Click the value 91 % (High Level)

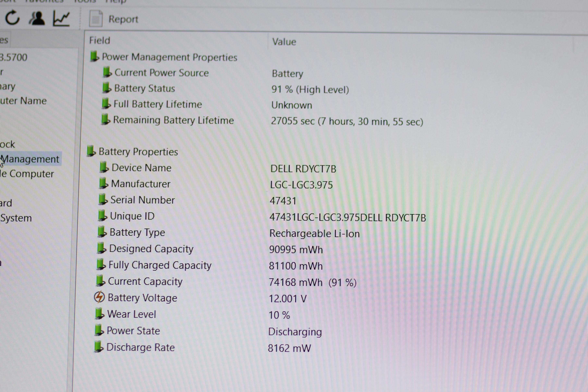click(310, 90)
